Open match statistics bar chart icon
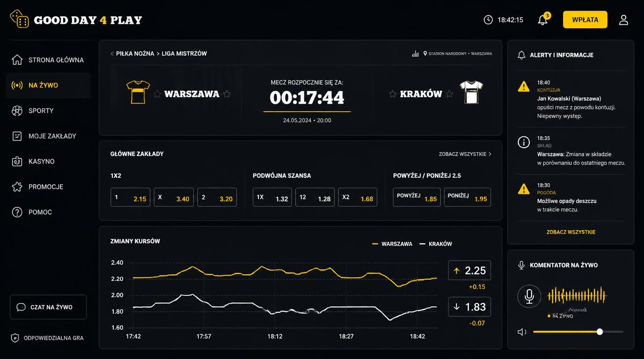Viewport: 644px width, 359px height. 415,54
